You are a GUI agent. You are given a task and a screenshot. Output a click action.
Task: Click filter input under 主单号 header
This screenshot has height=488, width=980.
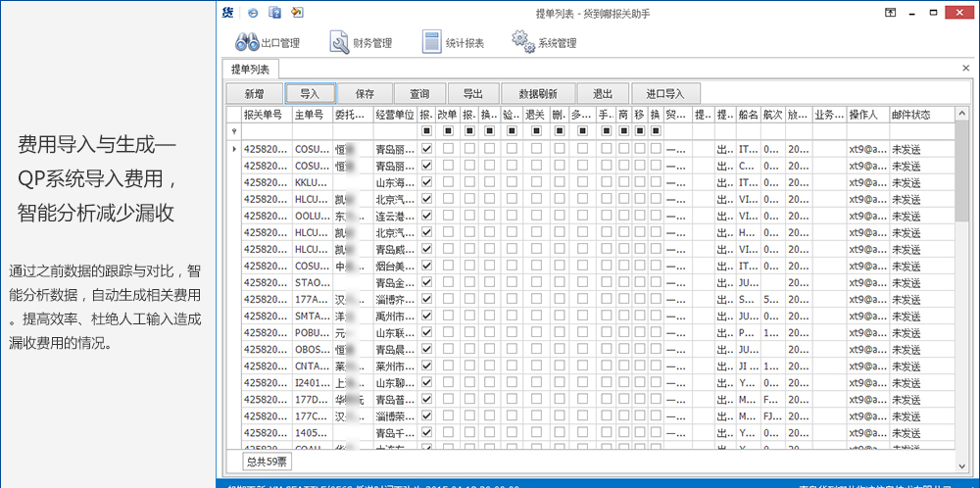click(x=313, y=131)
